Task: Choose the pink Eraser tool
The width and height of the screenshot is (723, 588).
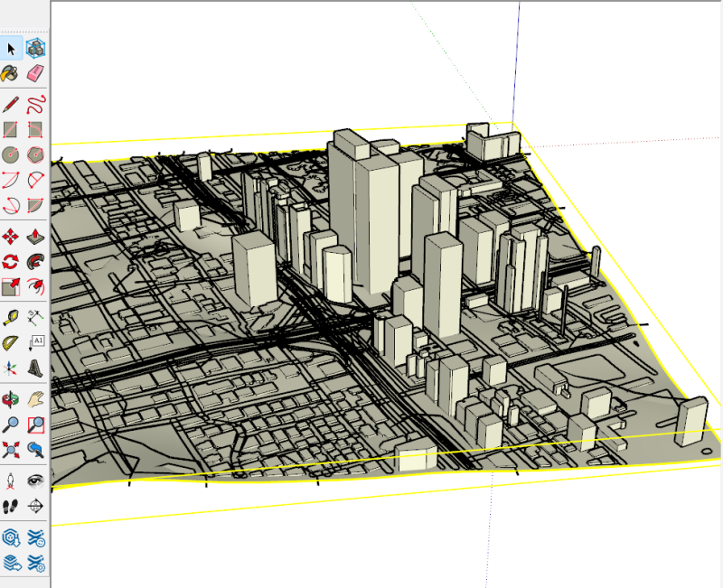Action: click(x=36, y=72)
